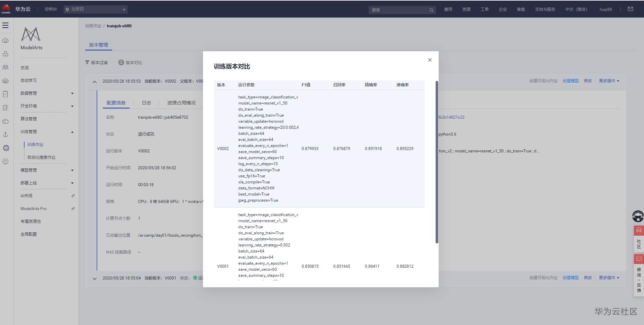This screenshot has height=325, width=644.
Task: Click 备案 in top navigation
Action: click(x=521, y=9)
